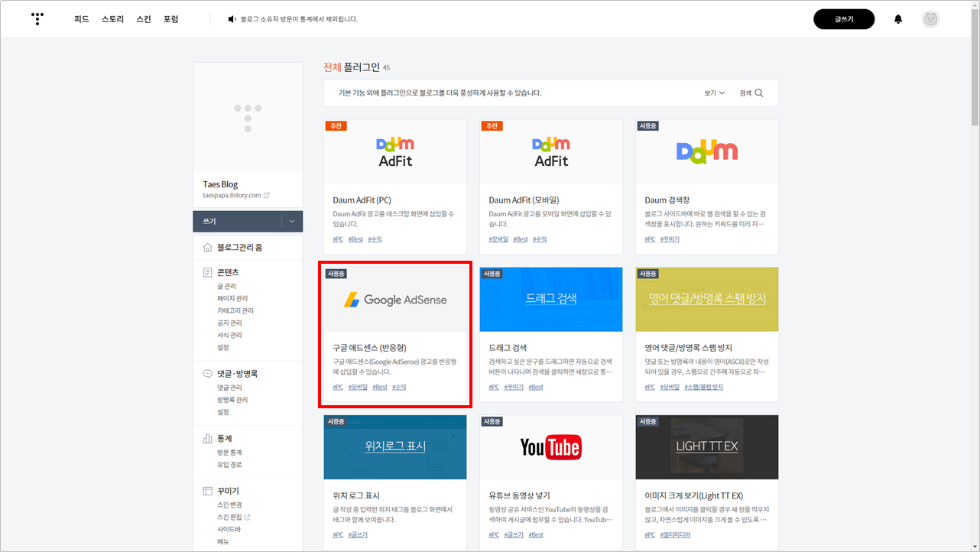Click the 댓글·방명록 speech bubble icon
The width and height of the screenshot is (980, 552).
point(208,374)
